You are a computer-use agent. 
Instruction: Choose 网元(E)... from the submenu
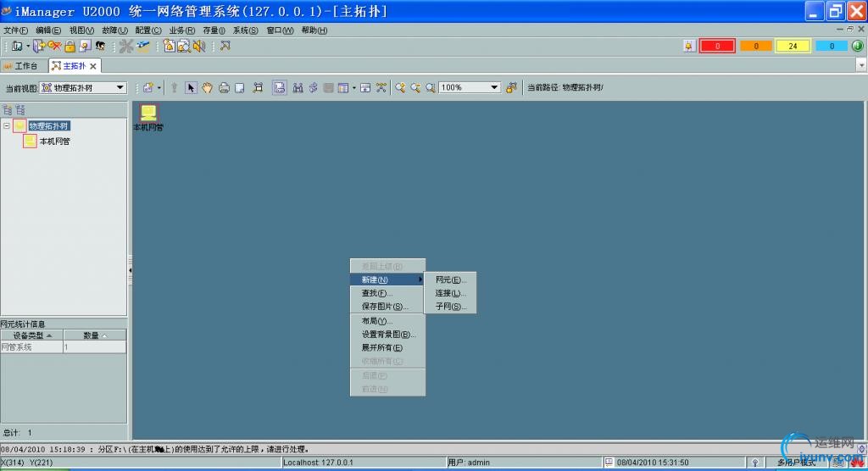(450, 280)
